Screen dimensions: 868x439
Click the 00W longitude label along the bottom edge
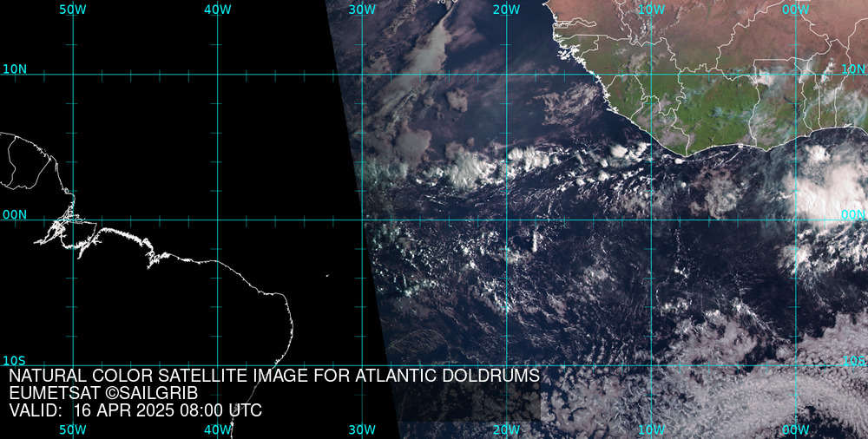tap(795, 429)
